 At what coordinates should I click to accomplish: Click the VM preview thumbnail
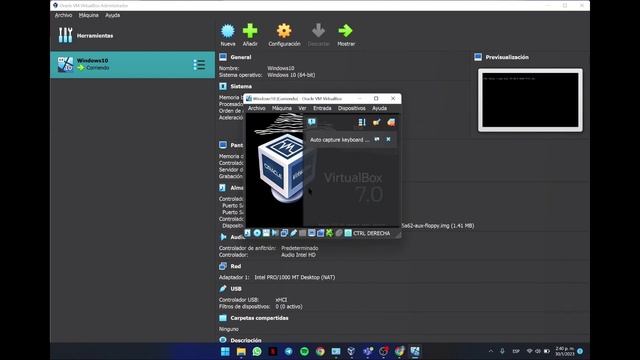click(x=530, y=100)
